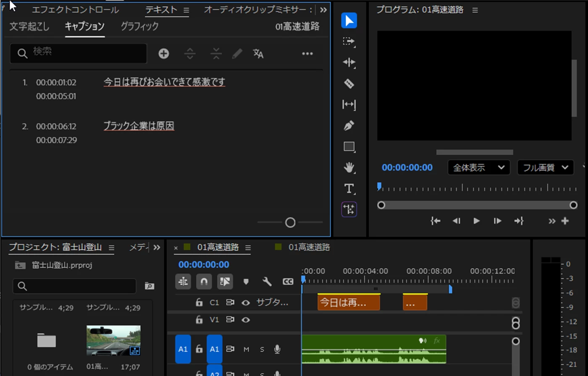This screenshot has width=588, height=376.
Task: Click new bin icon beside project search
Action: click(150, 286)
